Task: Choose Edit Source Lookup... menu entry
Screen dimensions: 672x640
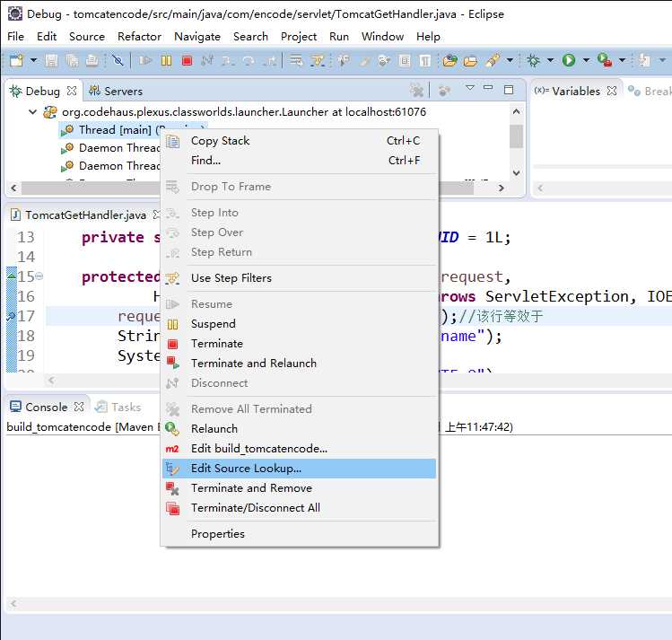Action: coord(299,468)
